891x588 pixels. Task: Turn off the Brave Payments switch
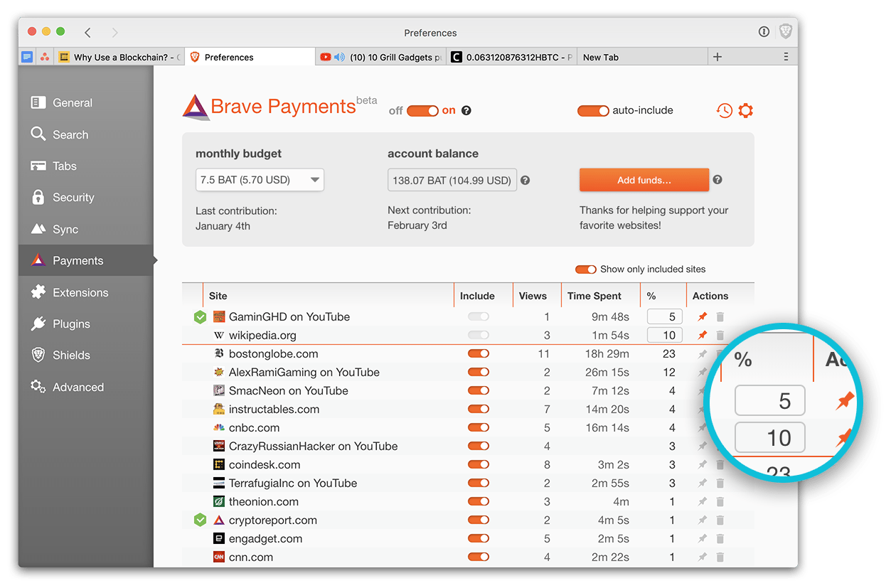[x=422, y=110]
